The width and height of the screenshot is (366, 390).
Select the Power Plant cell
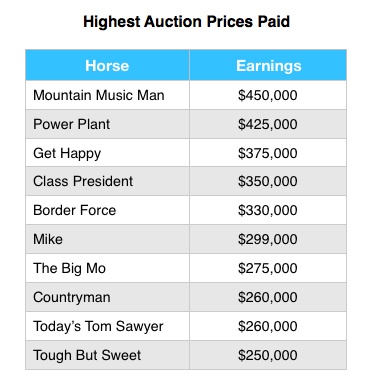(x=107, y=124)
